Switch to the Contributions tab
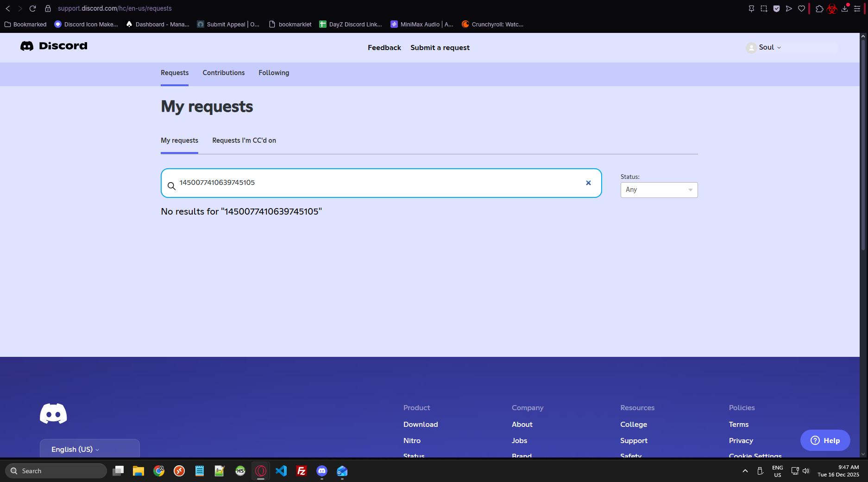Screen dimensions: 868x482 tap(224, 73)
